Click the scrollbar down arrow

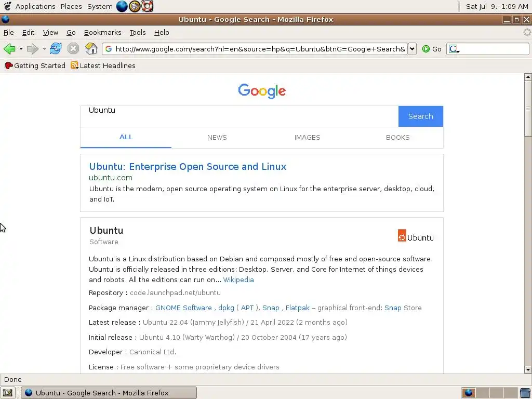[528, 369]
